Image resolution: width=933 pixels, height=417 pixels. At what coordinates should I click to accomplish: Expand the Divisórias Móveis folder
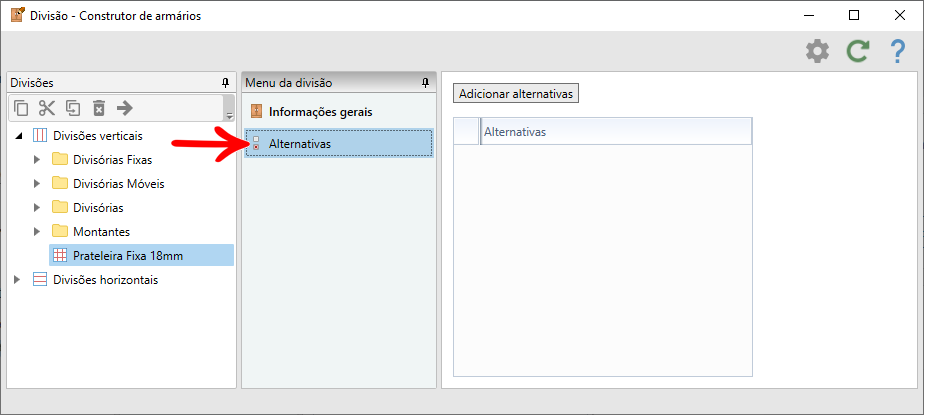click(37, 183)
